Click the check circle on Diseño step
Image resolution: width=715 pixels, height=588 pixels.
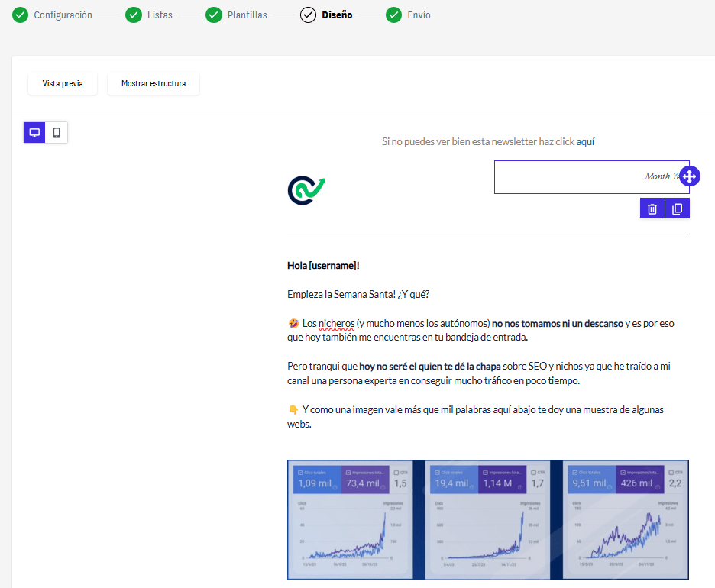tap(308, 15)
